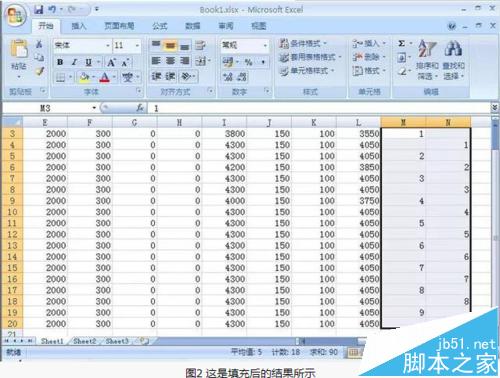The width and height of the screenshot is (500, 378).
Task: Cut the selection with scissors icon
Action: (39, 44)
